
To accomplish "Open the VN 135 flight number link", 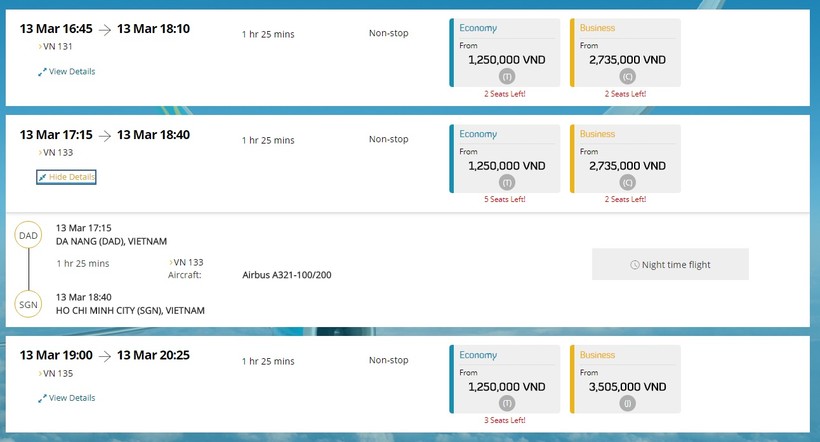I will pyautogui.click(x=56, y=373).
